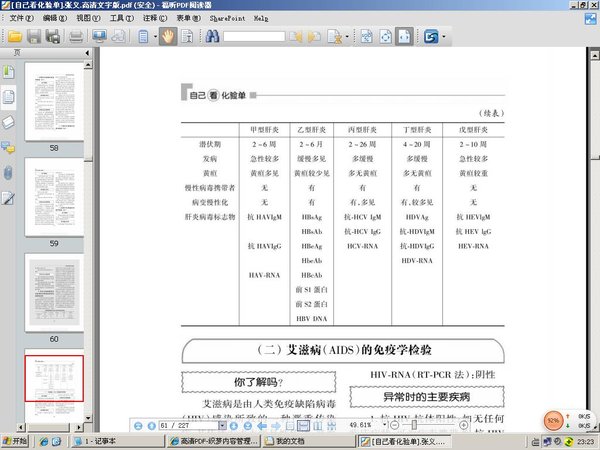Viewport: 600px width, 450px height.
Task: Click the Fit Width icon
Action: (x=404, y=37)
